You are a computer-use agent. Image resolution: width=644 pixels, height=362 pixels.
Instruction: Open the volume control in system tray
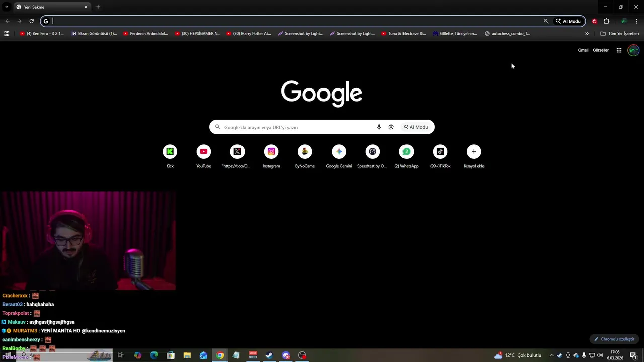600,355
